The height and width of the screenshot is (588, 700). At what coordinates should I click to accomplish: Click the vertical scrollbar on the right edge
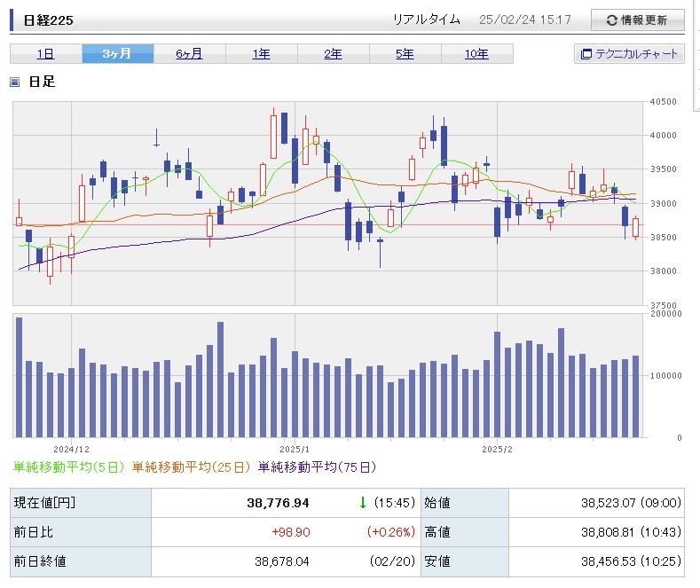coord(696,266)
